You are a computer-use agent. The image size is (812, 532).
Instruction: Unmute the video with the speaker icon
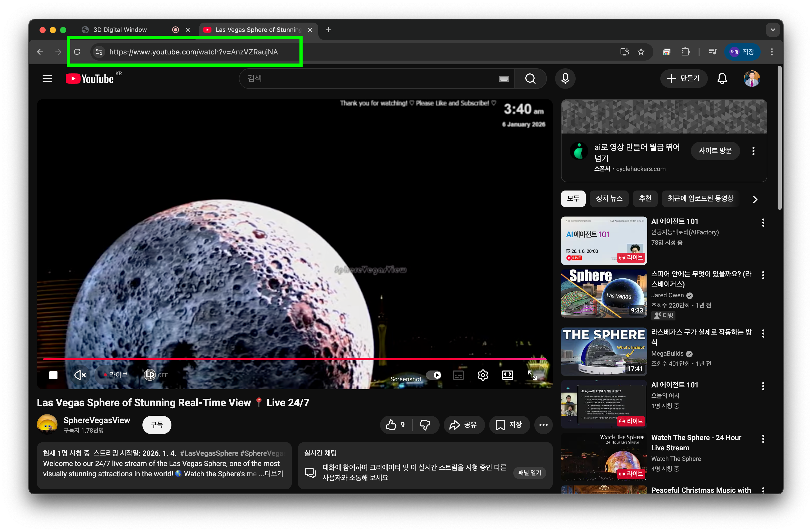click(80, 375)
